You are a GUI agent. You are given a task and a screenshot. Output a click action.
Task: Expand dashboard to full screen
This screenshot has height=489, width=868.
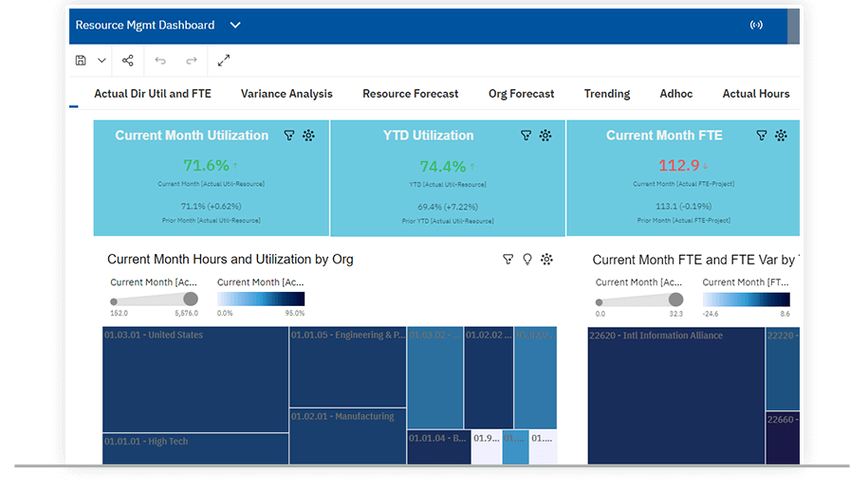coord(224,61)
